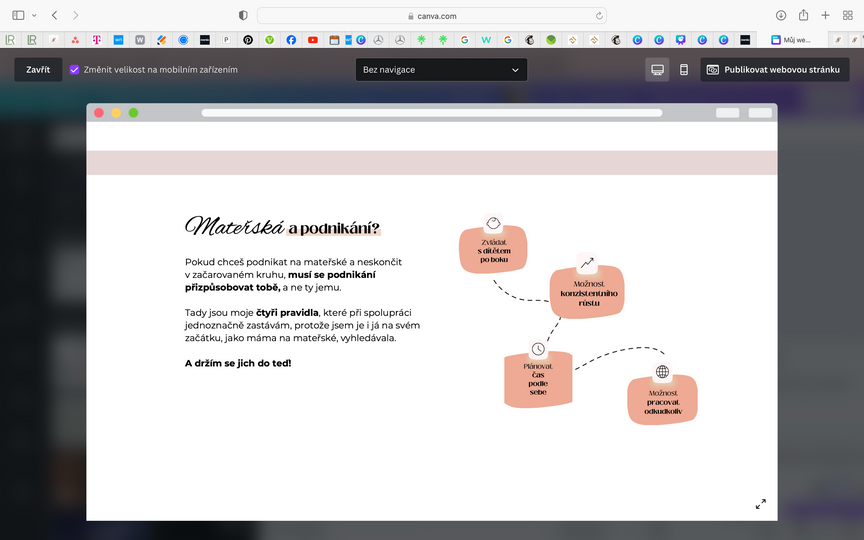Open the Share menu in Safari
Viewport: 864px width, 540px height.
pyautogui.click(x=803, y=15)
